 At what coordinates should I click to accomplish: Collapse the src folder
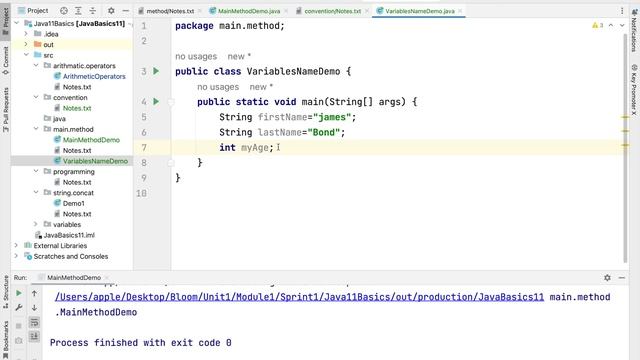pyautogui.click(x=26, y=55)
